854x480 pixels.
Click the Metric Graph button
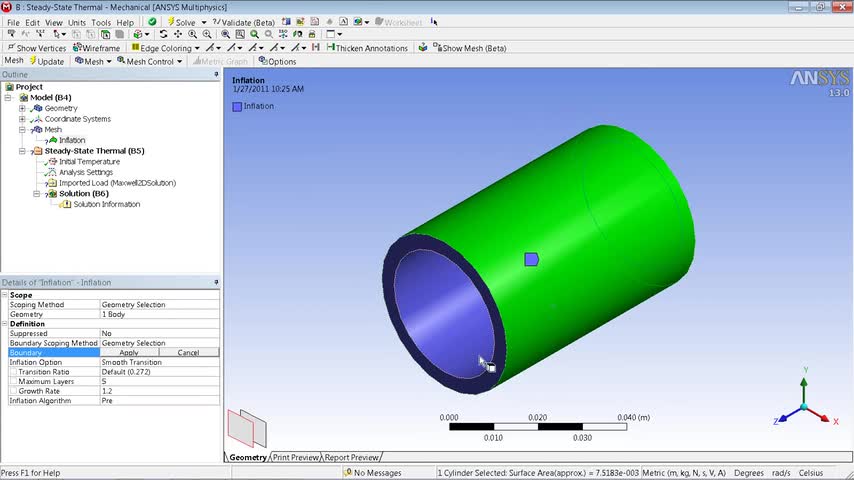(220, 62)
